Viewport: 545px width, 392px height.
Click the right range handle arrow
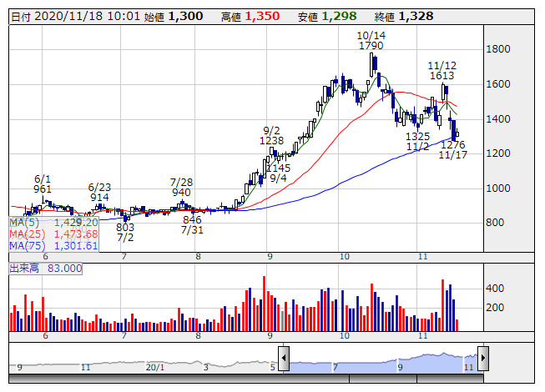pos(483,358)
